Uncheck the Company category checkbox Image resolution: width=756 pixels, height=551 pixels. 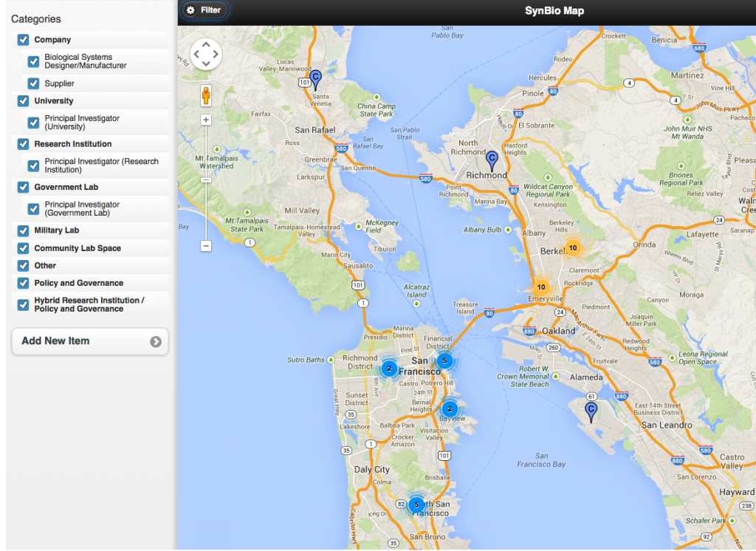[x=23, y=40]
